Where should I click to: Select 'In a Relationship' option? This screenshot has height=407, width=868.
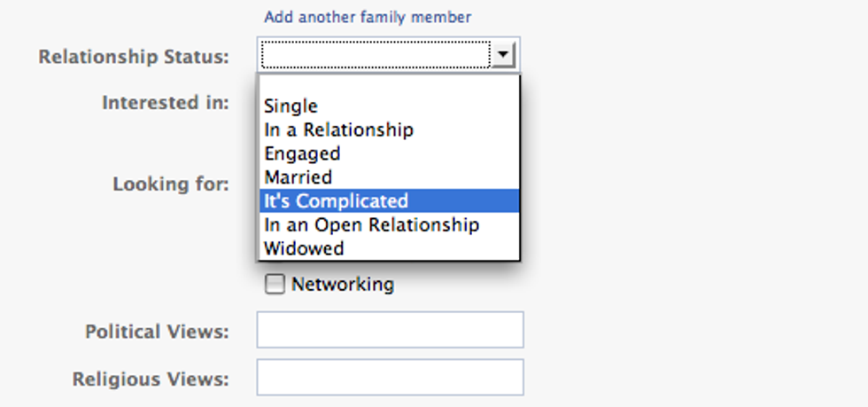tap(338, 129)
